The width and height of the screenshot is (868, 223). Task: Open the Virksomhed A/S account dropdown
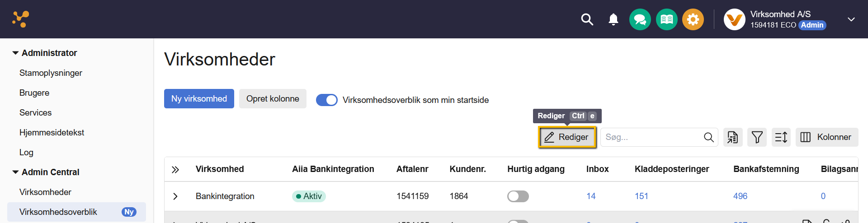(x=851, y=19)
